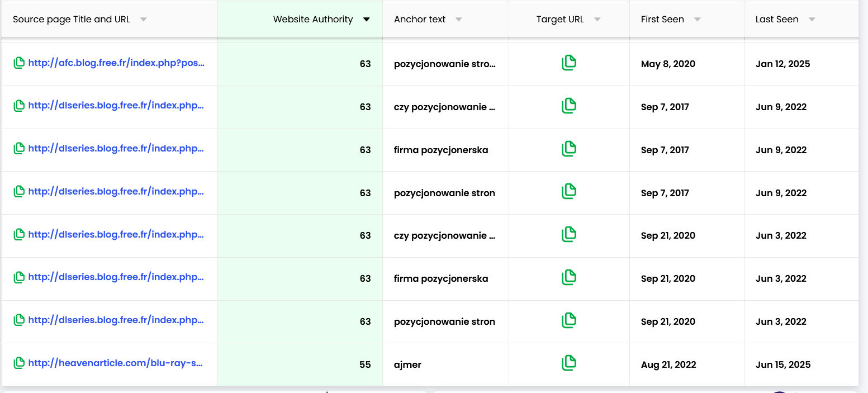Toggle Website Authority sort arrow

[x=366, y=20]
